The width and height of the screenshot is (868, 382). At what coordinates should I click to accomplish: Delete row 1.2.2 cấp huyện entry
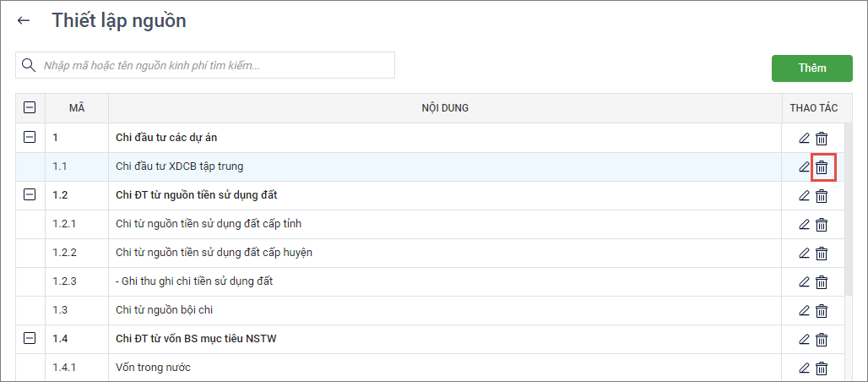tap(822, 254)
